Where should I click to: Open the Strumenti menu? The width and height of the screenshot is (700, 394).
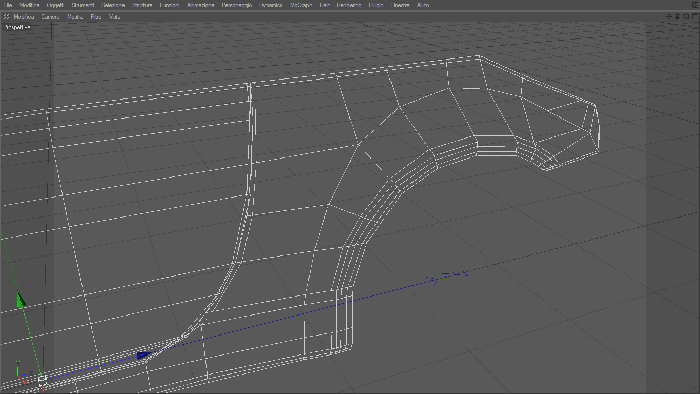pos(83,5)
